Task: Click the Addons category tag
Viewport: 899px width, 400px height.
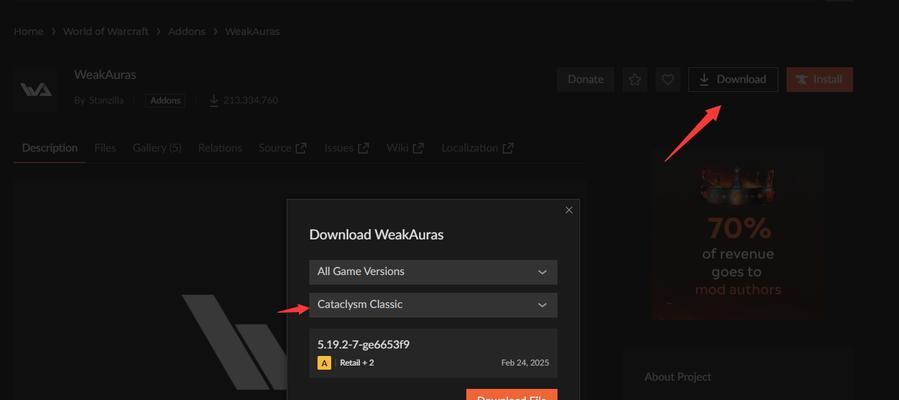Action: click(165, 100)
